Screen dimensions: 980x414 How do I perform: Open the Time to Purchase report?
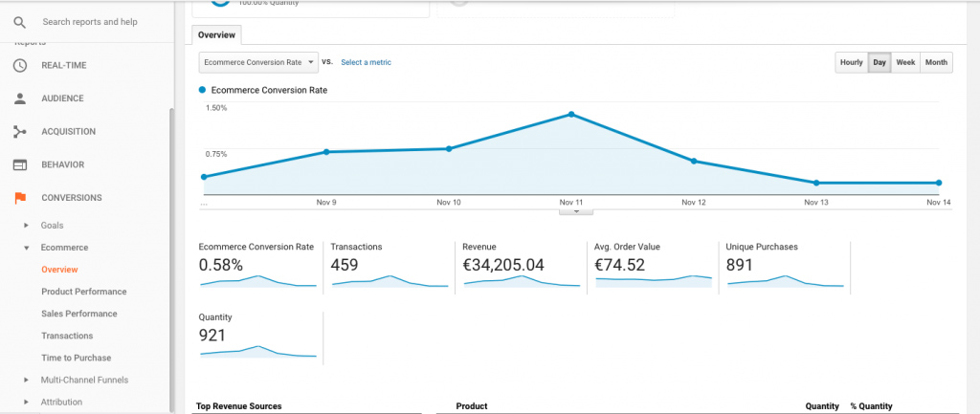(77, 358)
